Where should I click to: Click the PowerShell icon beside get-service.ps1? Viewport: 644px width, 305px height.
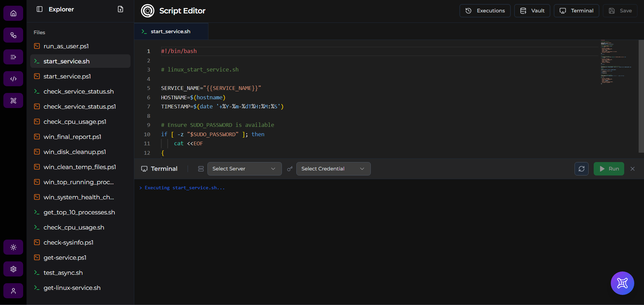tap(37, 257)
